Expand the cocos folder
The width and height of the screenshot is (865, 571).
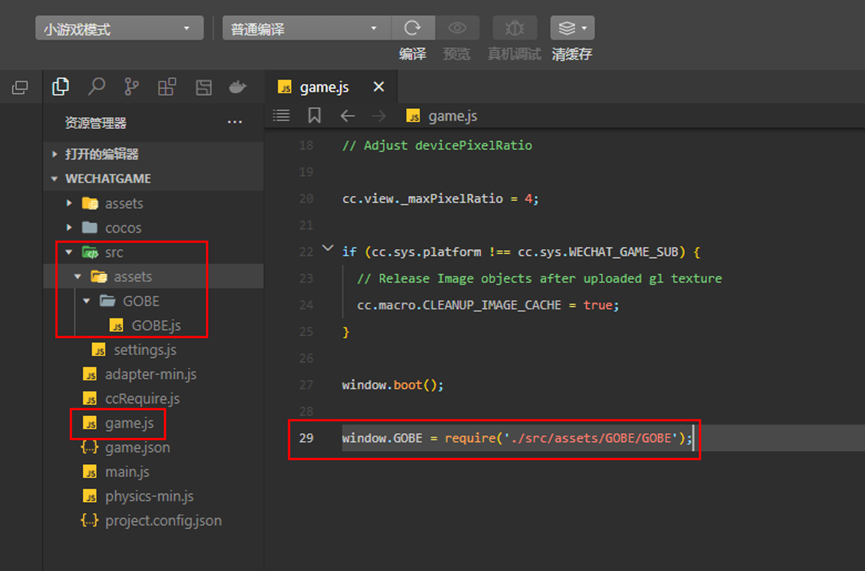[x=123, y=228]
